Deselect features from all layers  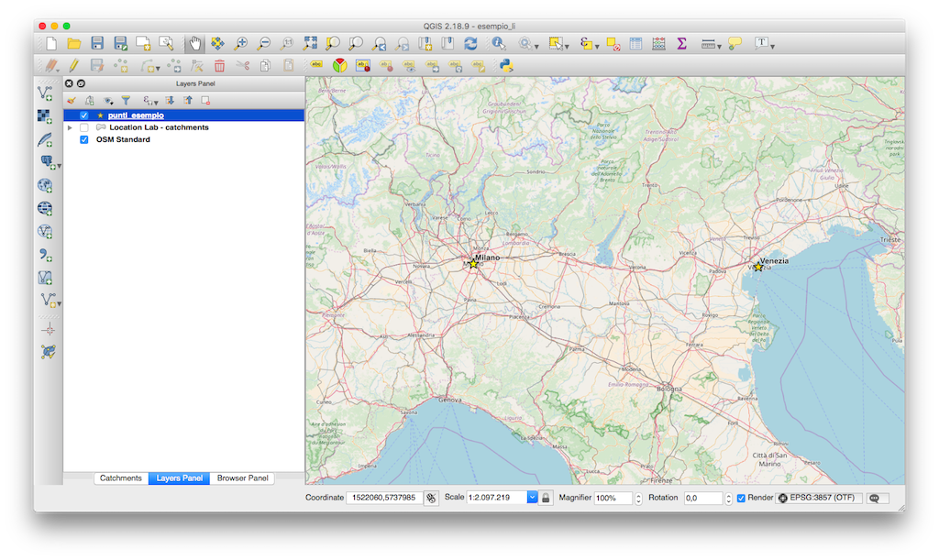coord(613,44)
